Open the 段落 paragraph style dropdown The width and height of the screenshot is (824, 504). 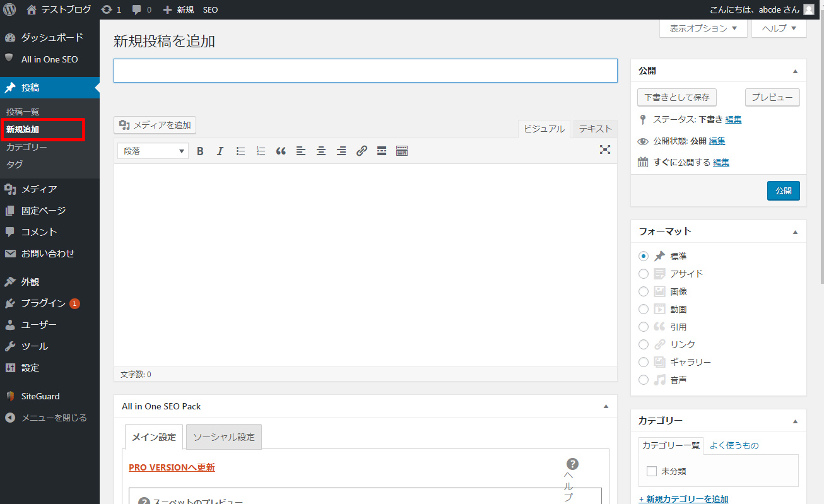[153, 151]
